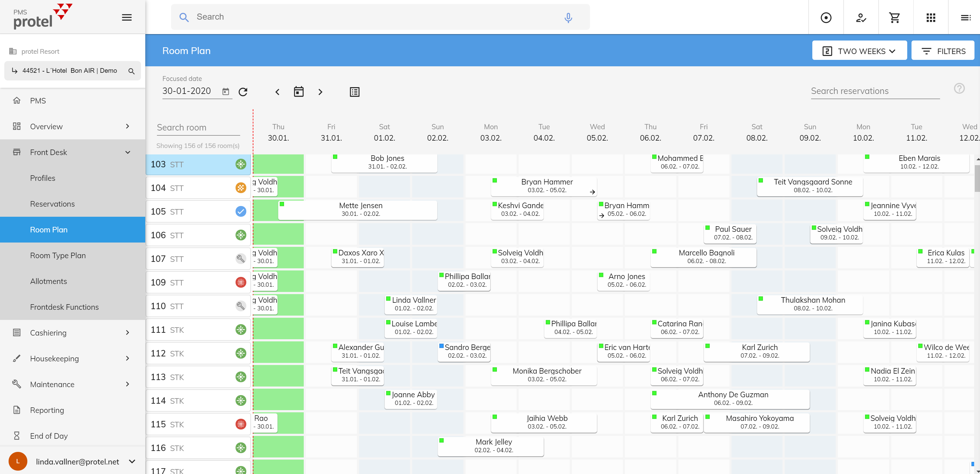Open the TWO WEEKS view dropdown
The height and width of the screenshot is (474, 980).
tap(859, 51)
